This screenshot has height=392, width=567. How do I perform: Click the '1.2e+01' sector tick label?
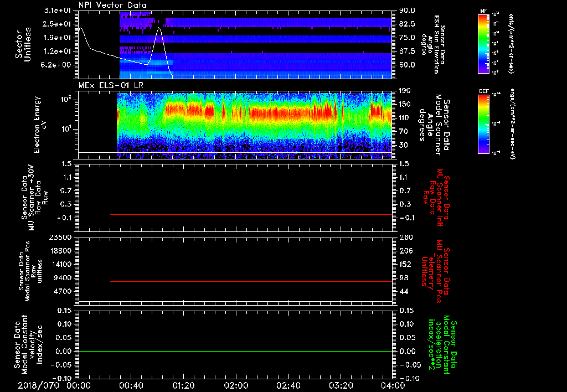(57, 51)
